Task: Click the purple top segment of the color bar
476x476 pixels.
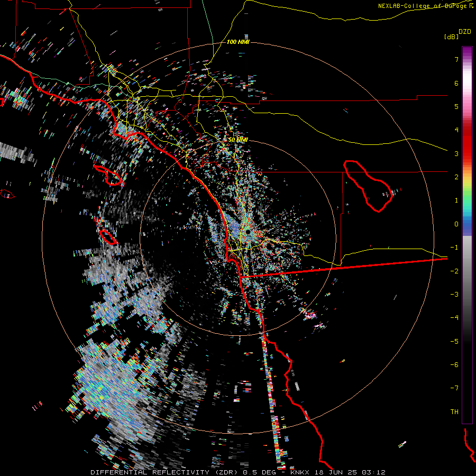Action: (467, 52)
